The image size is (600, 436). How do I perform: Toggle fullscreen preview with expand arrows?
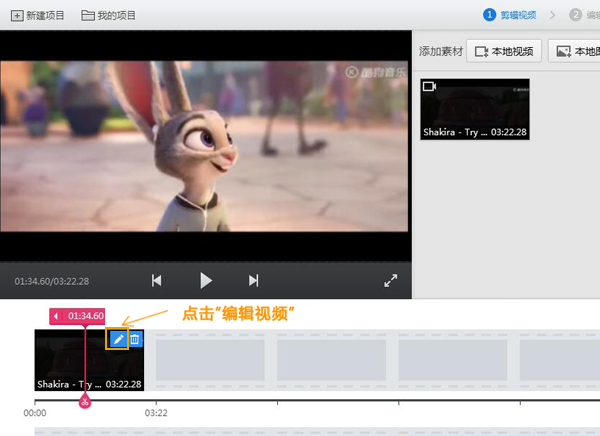(391, 281)
